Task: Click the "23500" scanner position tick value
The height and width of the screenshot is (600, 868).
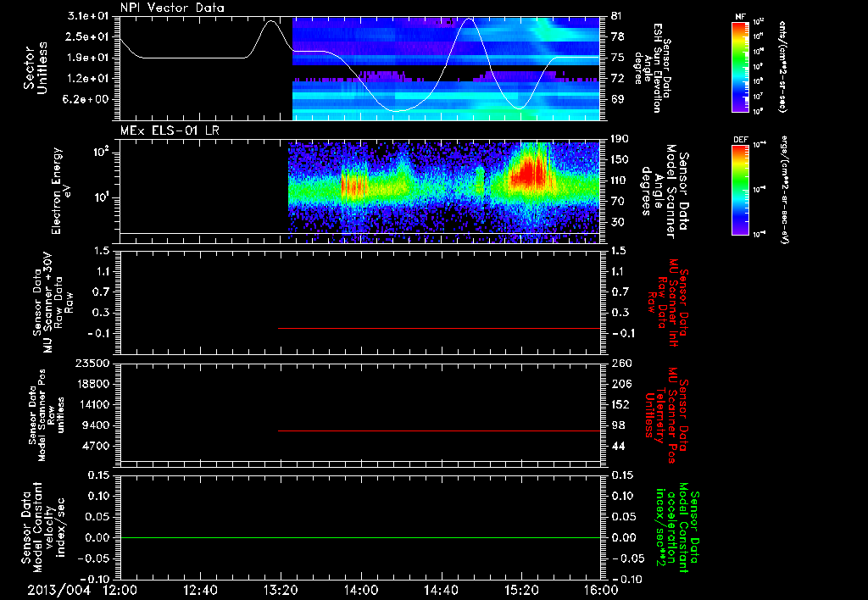Action: [x=92, y=363]
